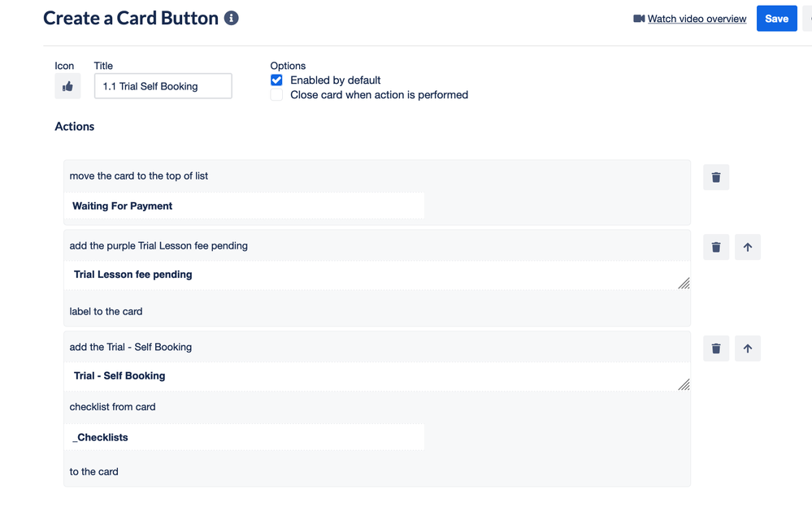This screenshot has width=812, height=511.
Task: Delete the move card to top action
Action: coord(715,177)
